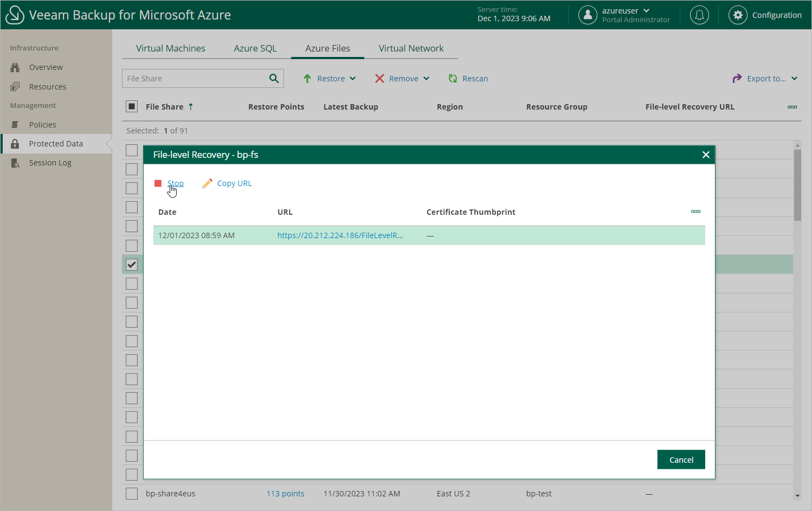Expand the azureuser account dropdown arrow
This screenshot has width=812, height=511.
click(x=647, y=11)
